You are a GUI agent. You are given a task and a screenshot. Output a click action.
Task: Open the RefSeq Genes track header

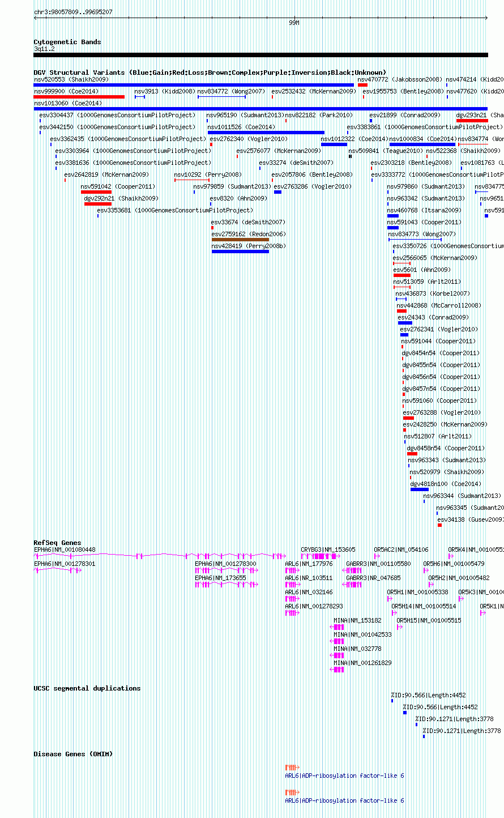57,543
